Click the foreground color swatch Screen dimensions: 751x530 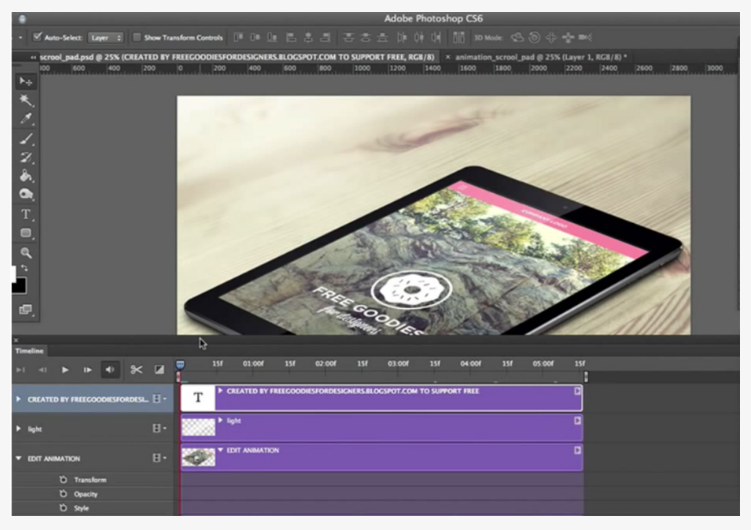point(20,286)
